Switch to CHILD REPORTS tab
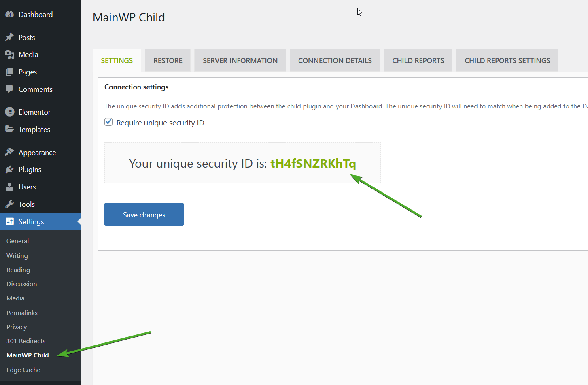The image size is (588, 385). [x=418, y=60]
